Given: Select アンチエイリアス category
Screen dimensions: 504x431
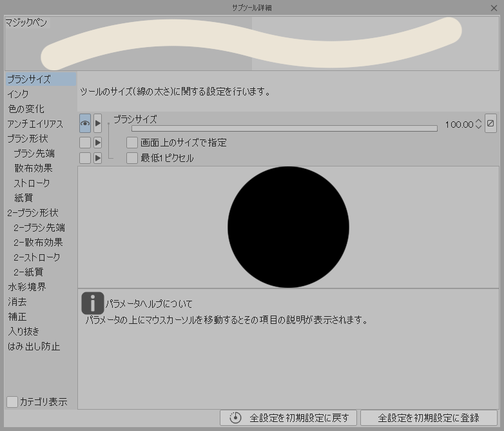Looking at the screenshot, I should tap(41, 124).
